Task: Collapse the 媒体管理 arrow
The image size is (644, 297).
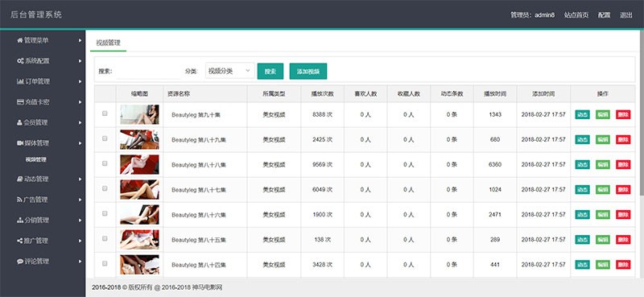Action: click(80, 143)
